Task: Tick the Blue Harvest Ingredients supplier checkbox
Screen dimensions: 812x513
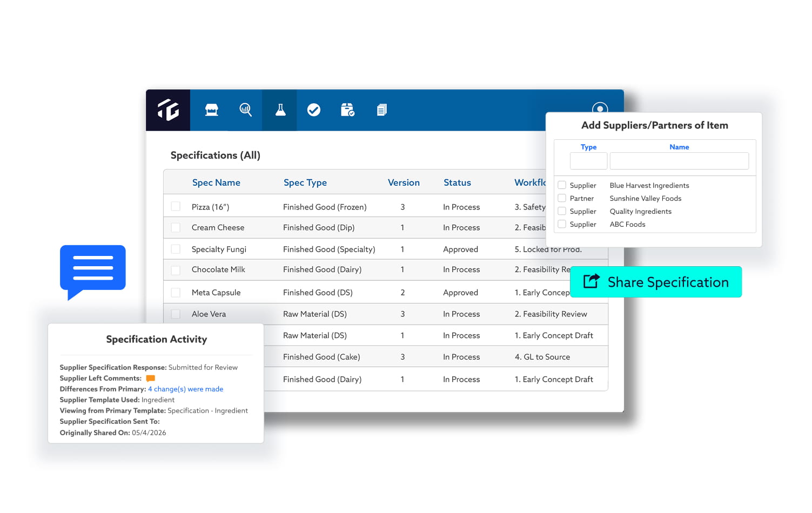Action: click(562, 185)
